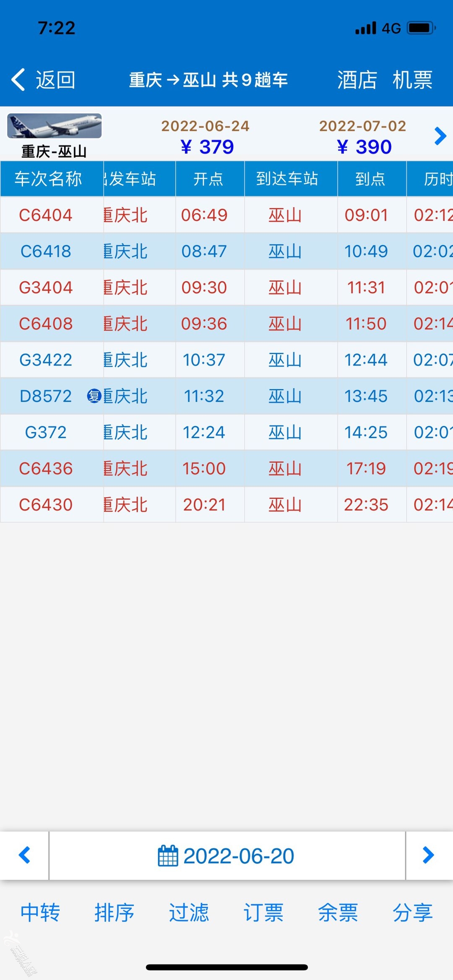Open the 酒店 hotel section
The height and width of the screenshot is (980, 453).
pos(357,80)
